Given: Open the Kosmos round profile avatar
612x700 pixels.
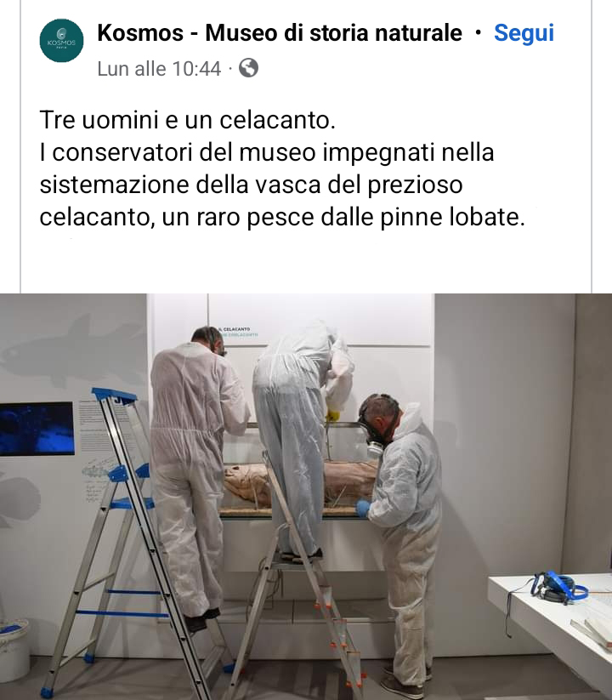Looking at the screenshot, I should 61,41.
